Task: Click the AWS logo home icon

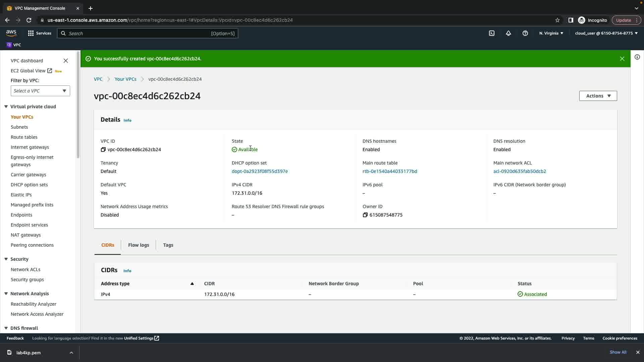Action: [11, 33]
